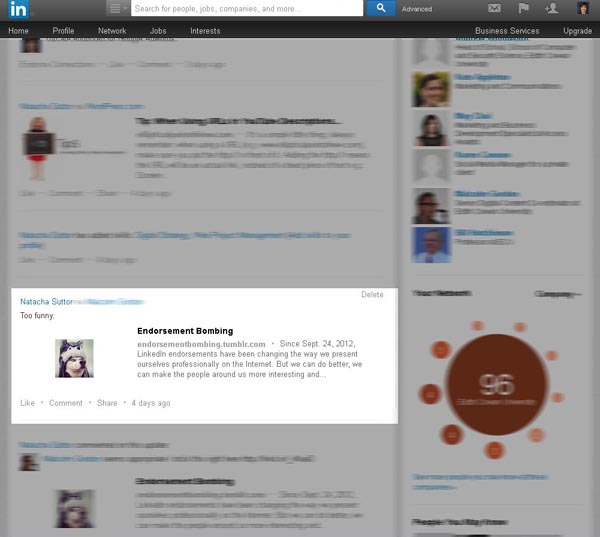Screen dimensions: 600x537
Task: Click the husky hat article thumbnail
Action: (x=74, y=358)
